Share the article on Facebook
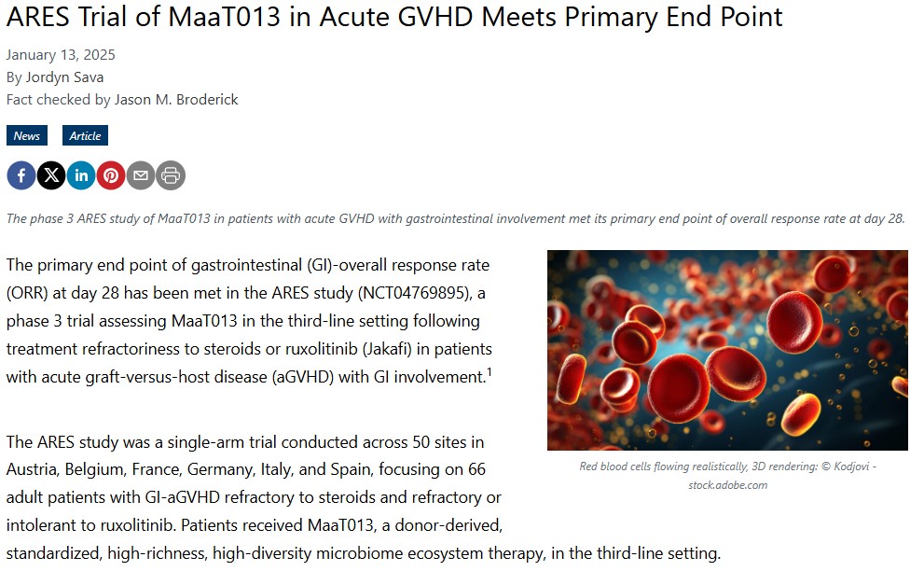 point(21,175)
